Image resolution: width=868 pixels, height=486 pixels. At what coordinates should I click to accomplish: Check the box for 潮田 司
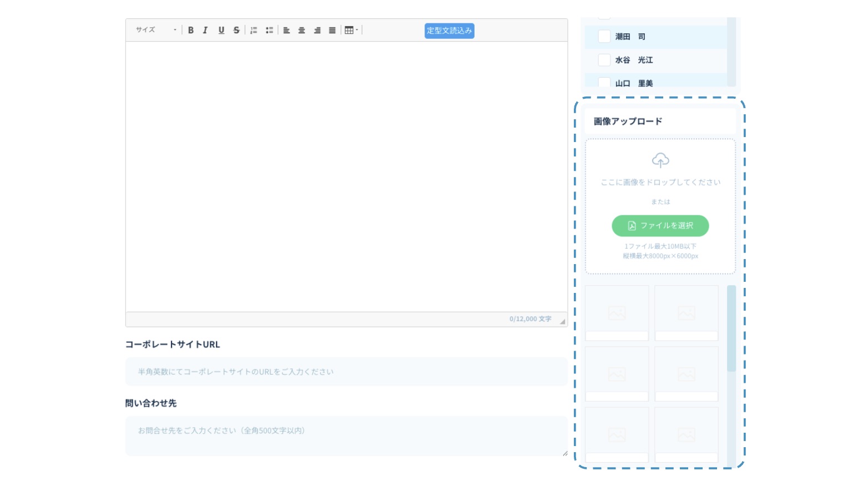click(x=604, y=37)
